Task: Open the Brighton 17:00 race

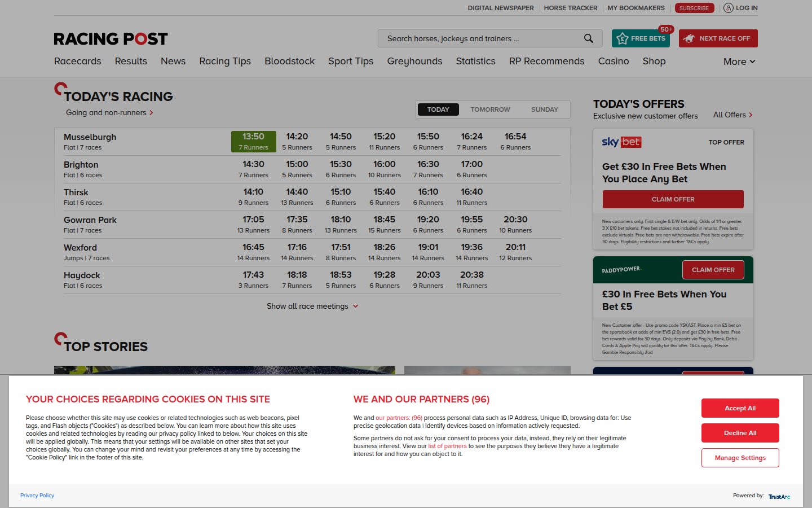Action: tap(472, 169)
